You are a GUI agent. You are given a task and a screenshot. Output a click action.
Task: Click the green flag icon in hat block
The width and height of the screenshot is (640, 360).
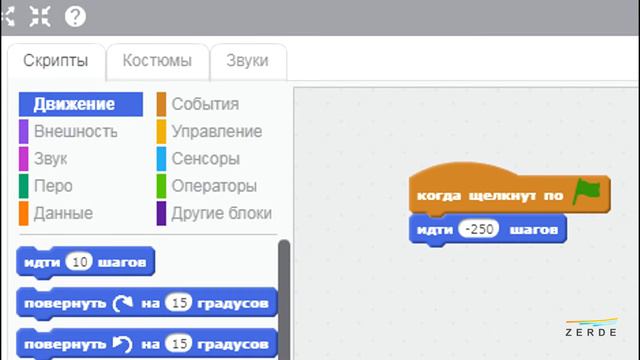(587, 191)
